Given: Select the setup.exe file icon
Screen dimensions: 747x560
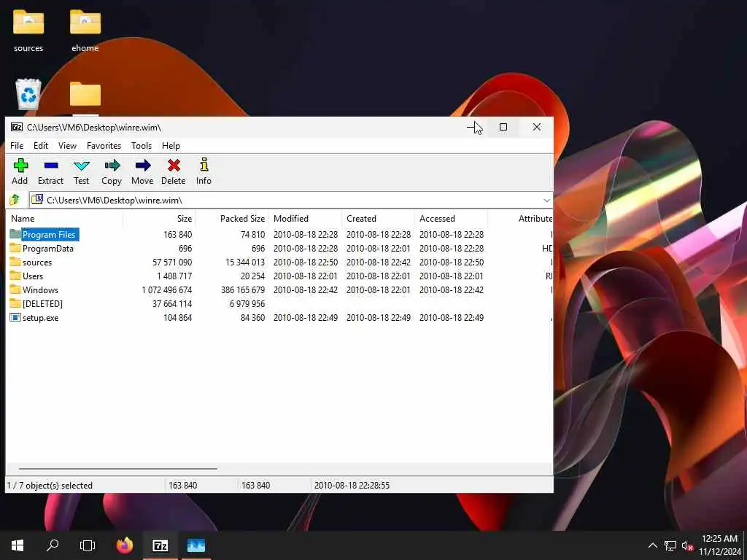Looking at the screenshot, I should 15,317.
